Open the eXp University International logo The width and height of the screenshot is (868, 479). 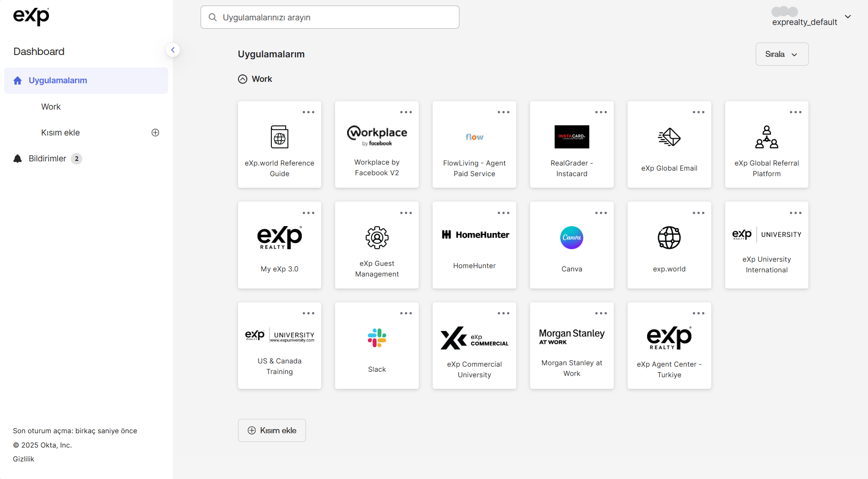767,234
